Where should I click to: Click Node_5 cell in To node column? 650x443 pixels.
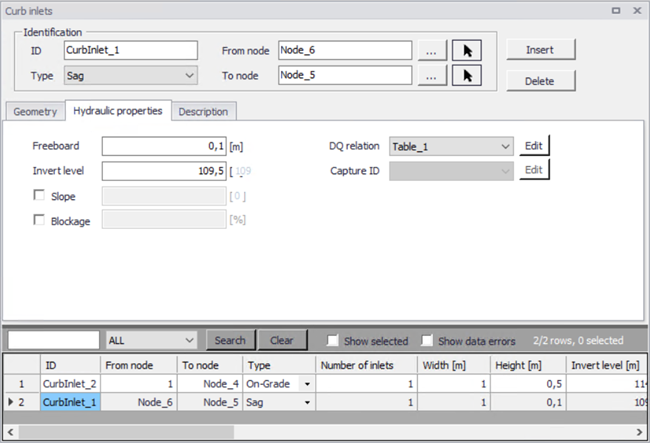[x=210, y=402]
